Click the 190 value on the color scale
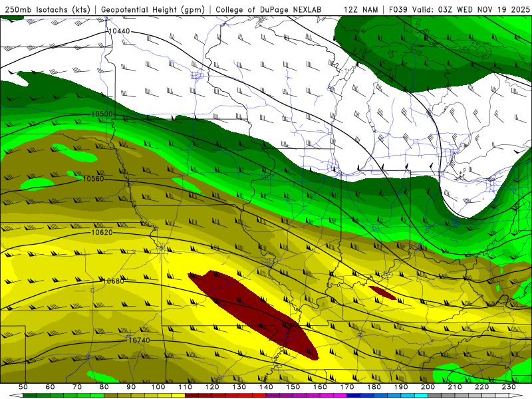This screenshot has width=532, height=399. [401, 387]
